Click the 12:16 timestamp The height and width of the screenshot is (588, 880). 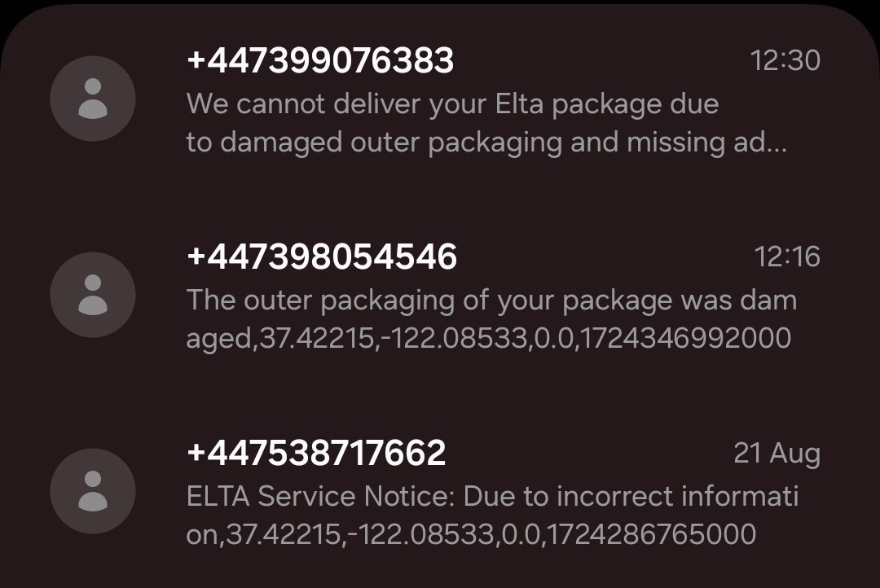[787, 257]
